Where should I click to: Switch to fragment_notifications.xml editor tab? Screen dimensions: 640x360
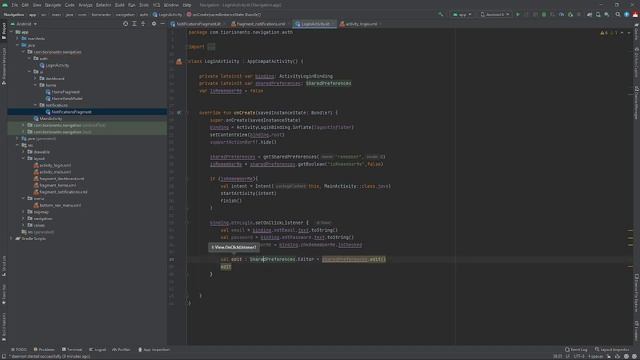pos(259,24)
